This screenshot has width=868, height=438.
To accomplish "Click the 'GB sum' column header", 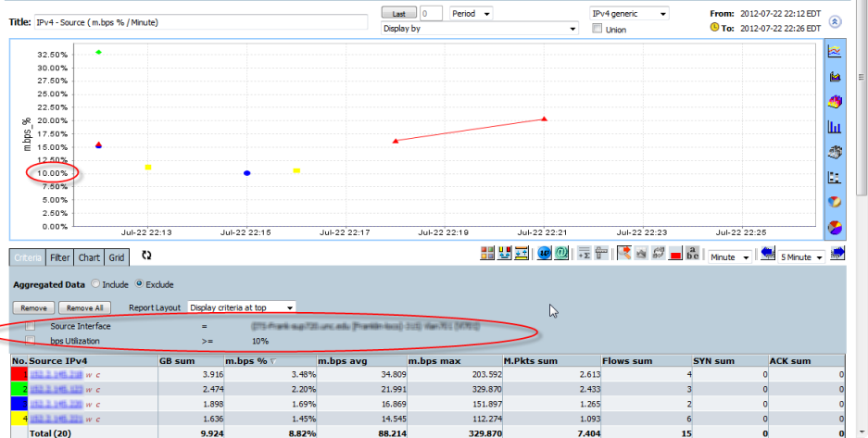I will [x=191, y=360].
